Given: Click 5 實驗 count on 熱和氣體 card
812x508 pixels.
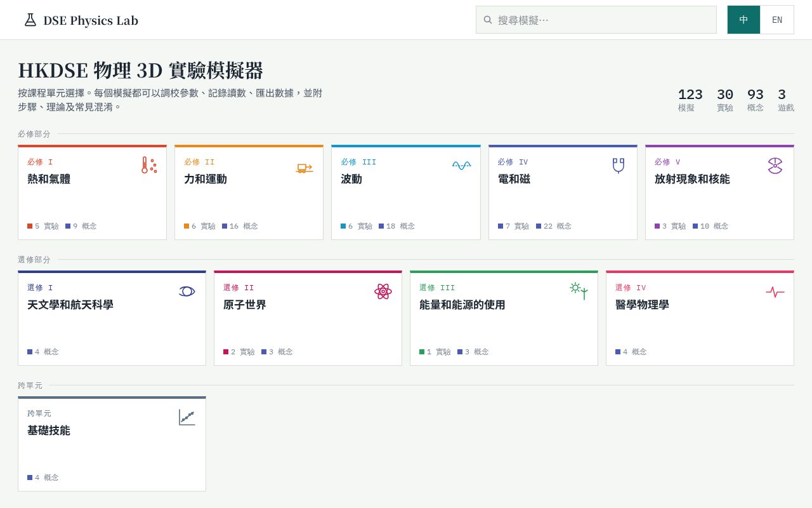Looking at the screenshot, I should pos(43,226).
